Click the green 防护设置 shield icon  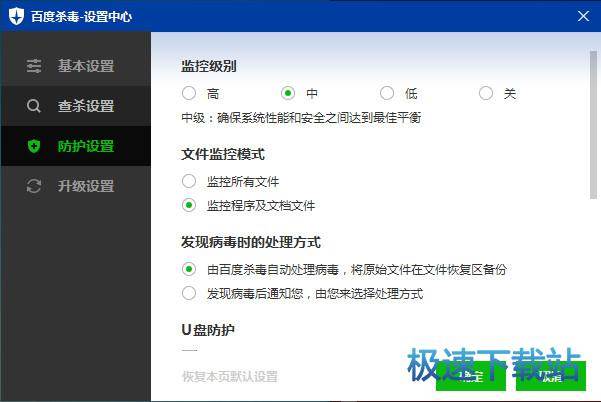[34, 146]
